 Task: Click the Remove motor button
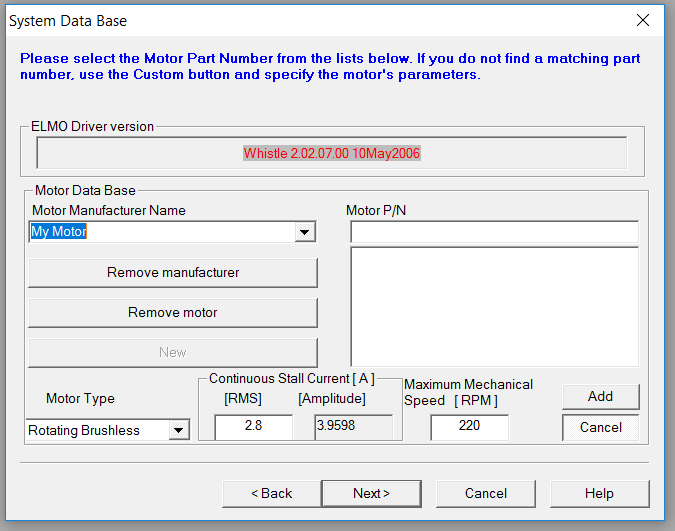(x=173, y=313)
